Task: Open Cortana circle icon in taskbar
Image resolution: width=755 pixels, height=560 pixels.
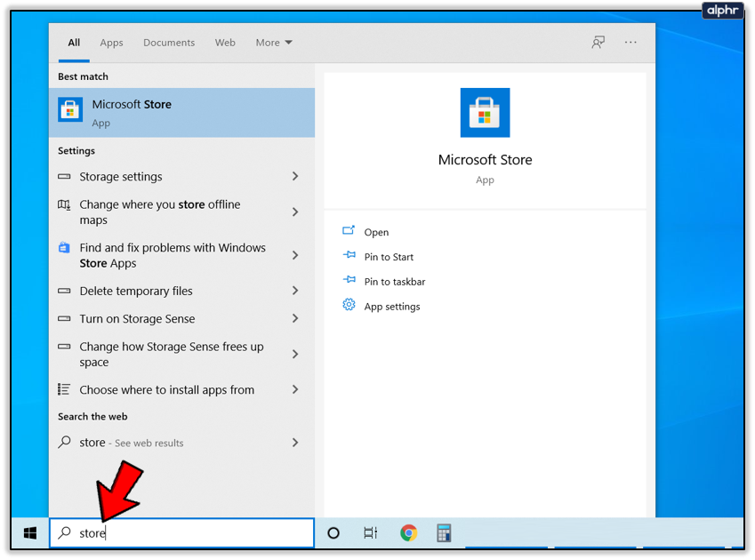Action: [333, 533]
